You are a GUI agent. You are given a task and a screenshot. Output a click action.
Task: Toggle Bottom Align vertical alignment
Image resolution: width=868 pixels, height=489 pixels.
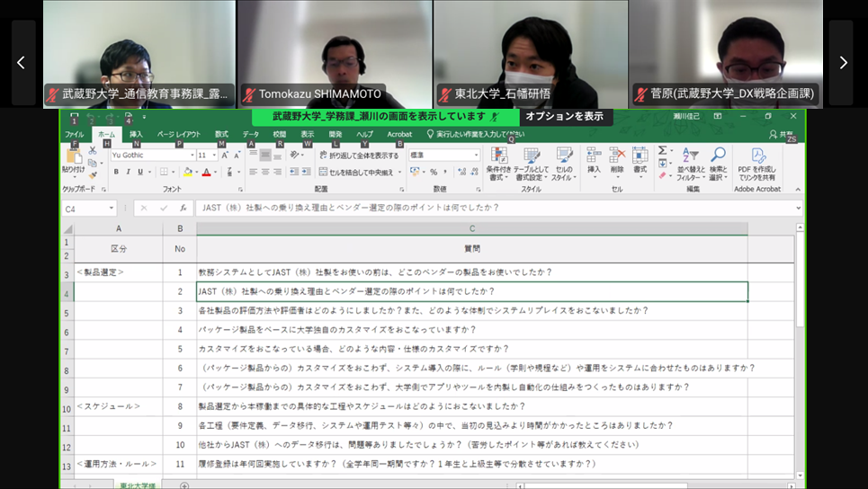277,156
